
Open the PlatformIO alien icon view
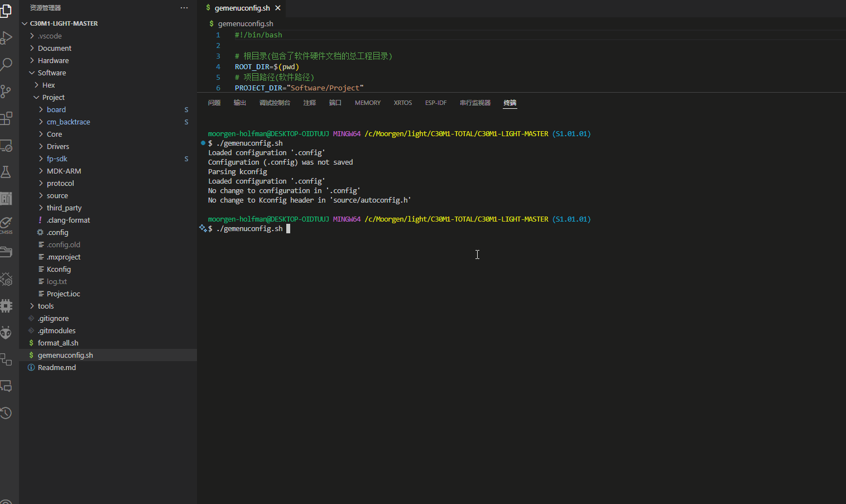(x=6, y=333)
